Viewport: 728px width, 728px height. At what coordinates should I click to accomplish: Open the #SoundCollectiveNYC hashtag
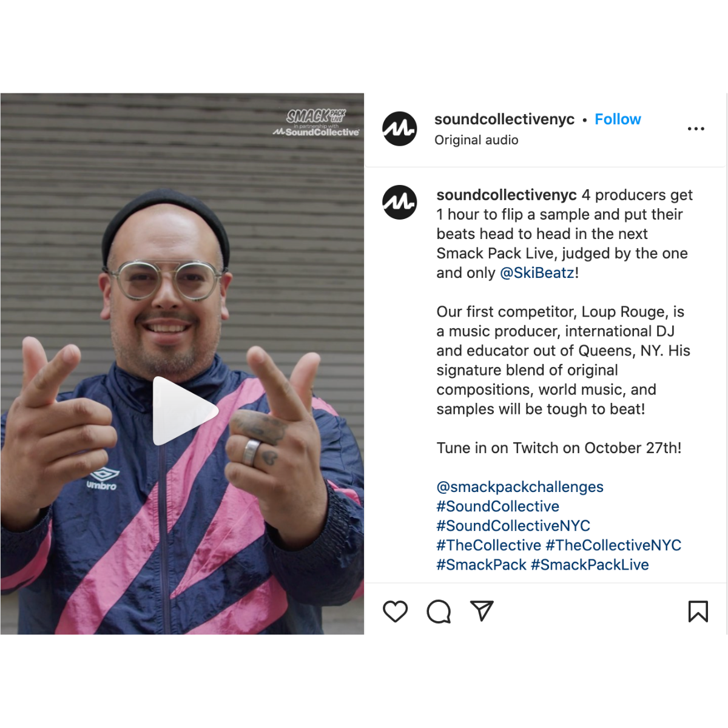(x=513, y=525)
